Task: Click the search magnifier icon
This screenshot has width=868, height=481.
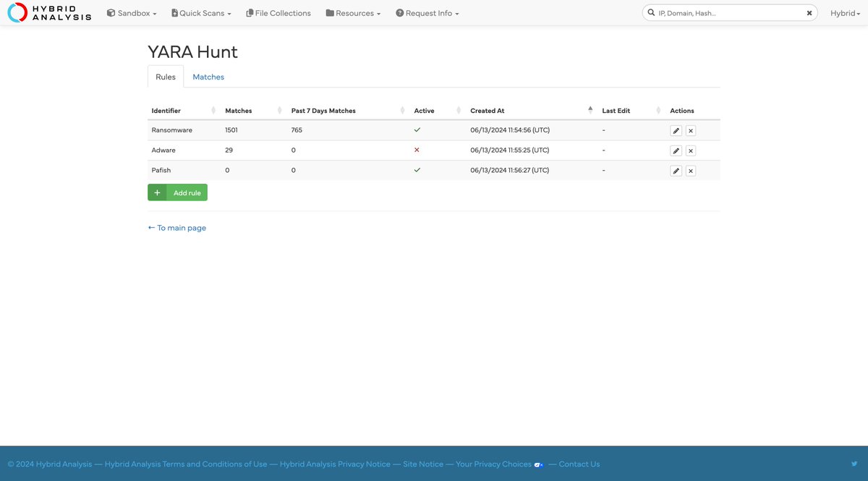Action: (651, 13)
